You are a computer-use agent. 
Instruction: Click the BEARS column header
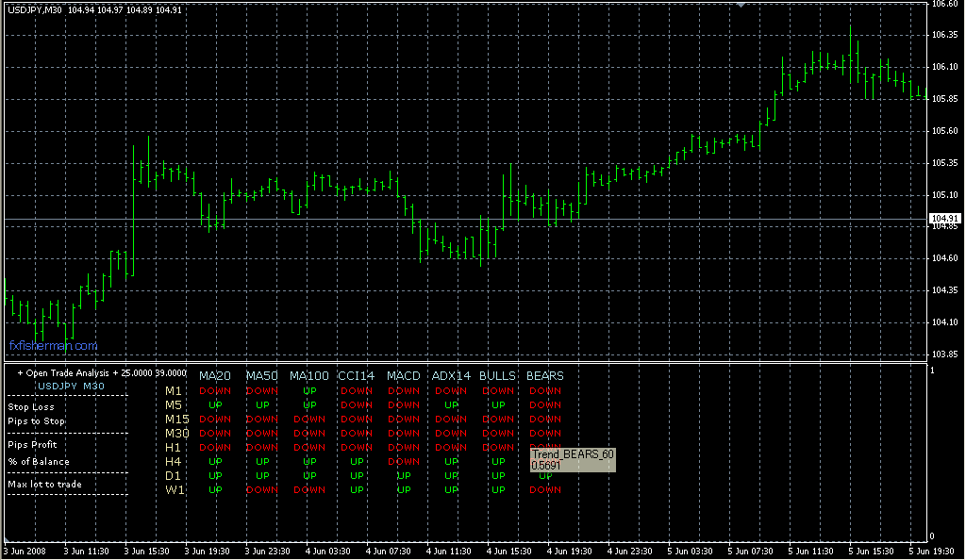pos(544,376)
